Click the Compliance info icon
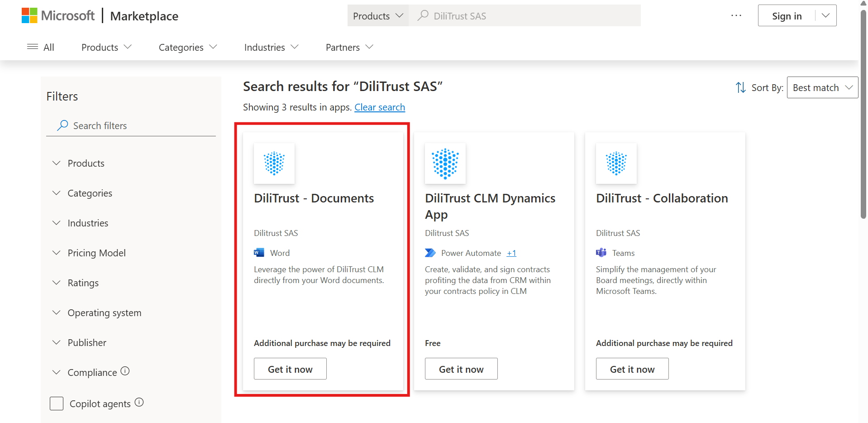The height and width of the screenshot is (423, 868). click(x=125, y=371)
